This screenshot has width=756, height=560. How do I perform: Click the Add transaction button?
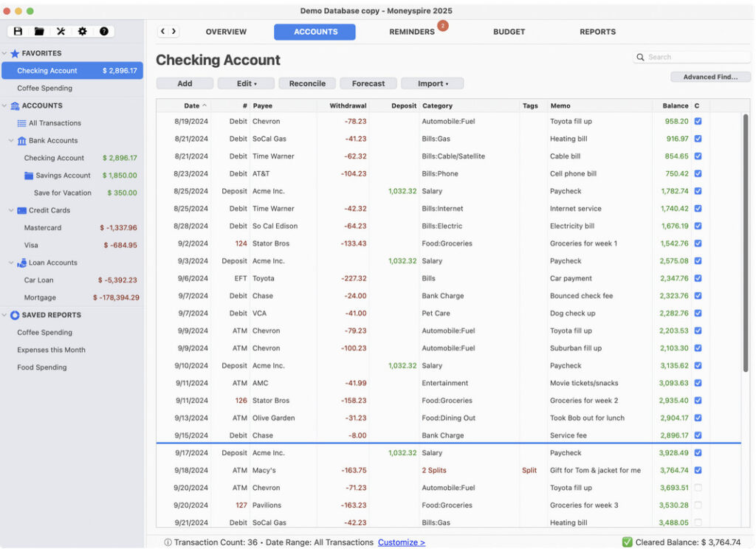[x=185, y=83]
